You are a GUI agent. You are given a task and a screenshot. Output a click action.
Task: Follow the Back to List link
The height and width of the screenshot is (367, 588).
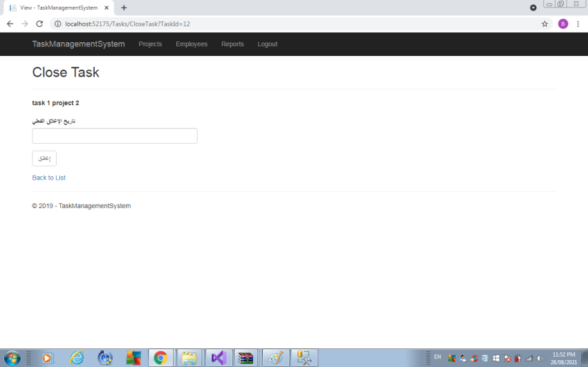click(x=48, y=178)
